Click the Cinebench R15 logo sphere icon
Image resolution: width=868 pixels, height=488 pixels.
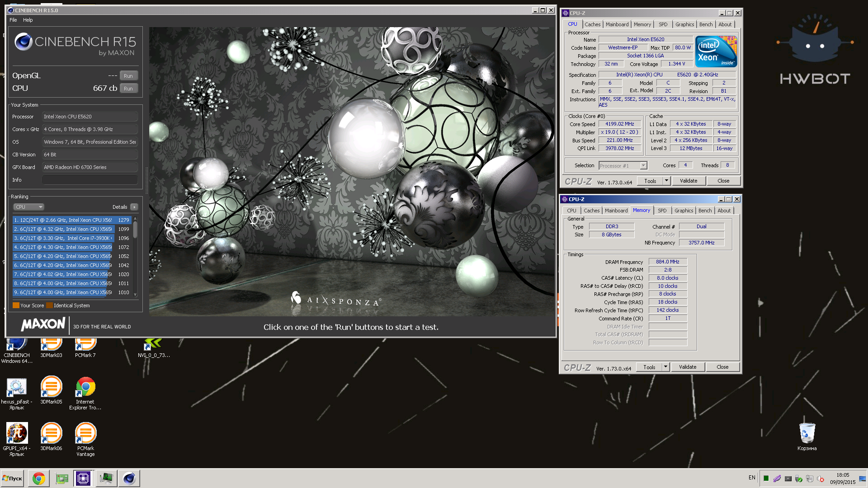(23, 42)
